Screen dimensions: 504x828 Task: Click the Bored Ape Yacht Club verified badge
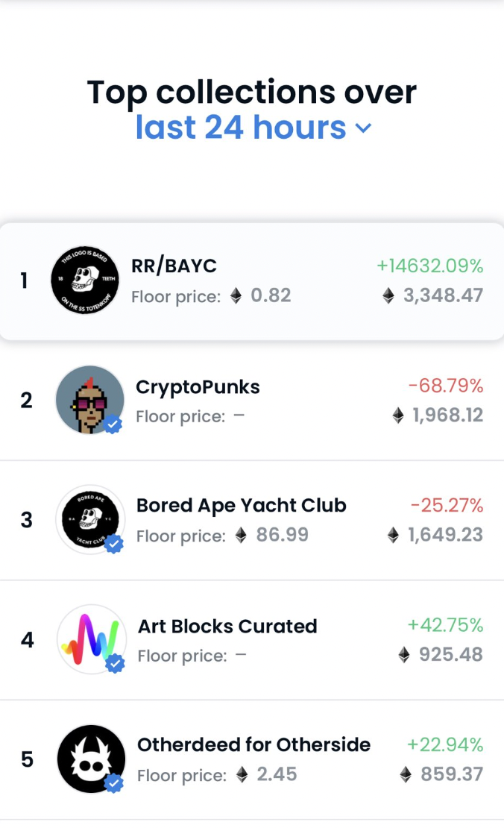(113, 543)
